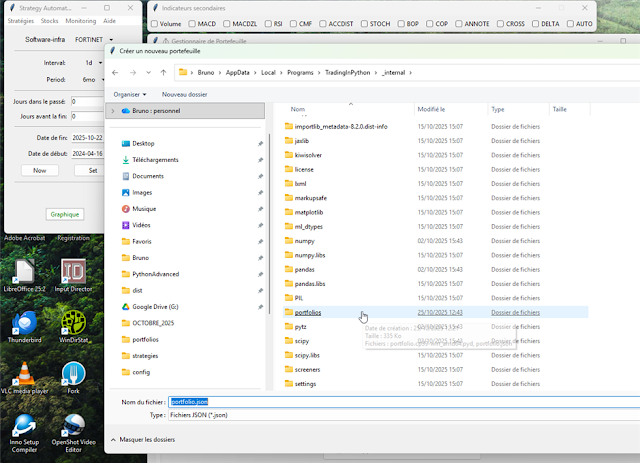Viewport: 640px width, 463px height.
Task: Open OpenShot Video Editor icon
Action: click(x=72, y=427)
